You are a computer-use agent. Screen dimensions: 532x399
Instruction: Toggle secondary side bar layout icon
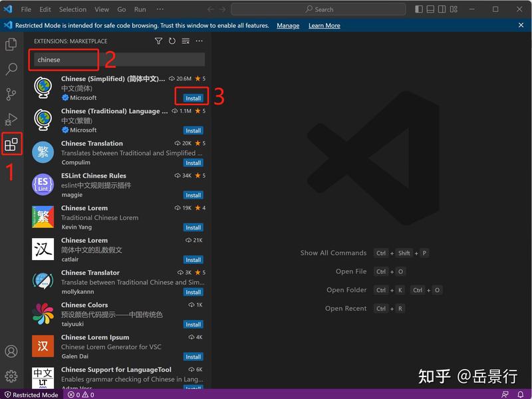click(442, 9)
